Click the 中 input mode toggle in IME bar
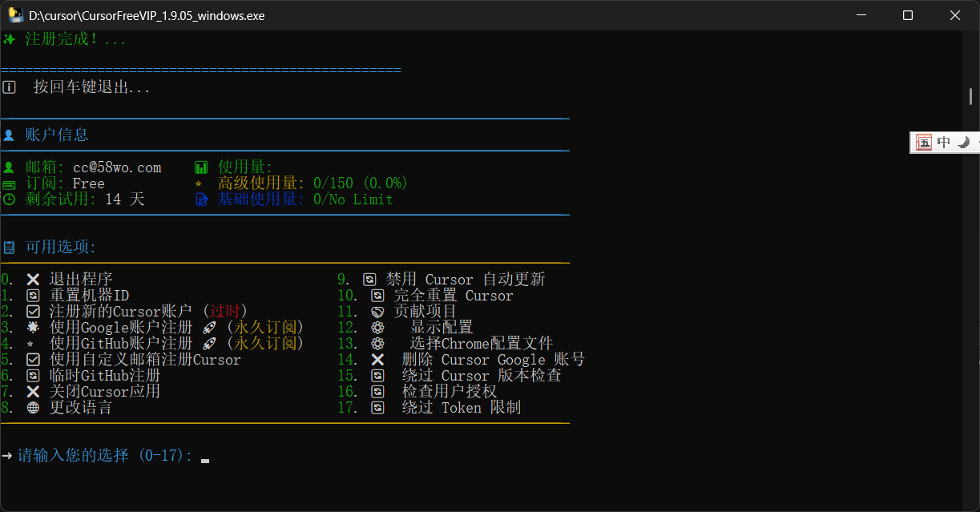The image size is (980, 512). point(944,143)
